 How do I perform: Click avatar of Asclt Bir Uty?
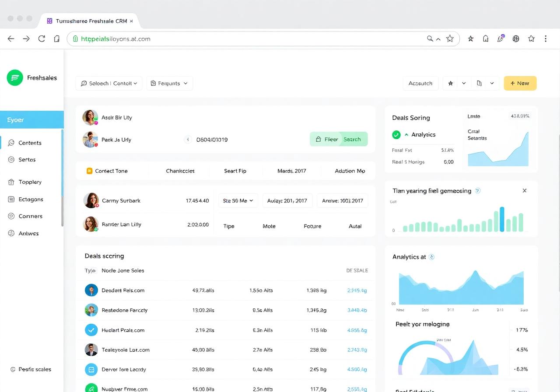click(x=90, y=117)
